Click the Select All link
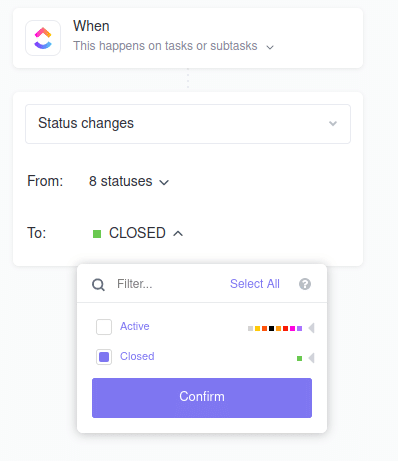The width and height of the screenshot is (398, 461). (x=255, y=284)
